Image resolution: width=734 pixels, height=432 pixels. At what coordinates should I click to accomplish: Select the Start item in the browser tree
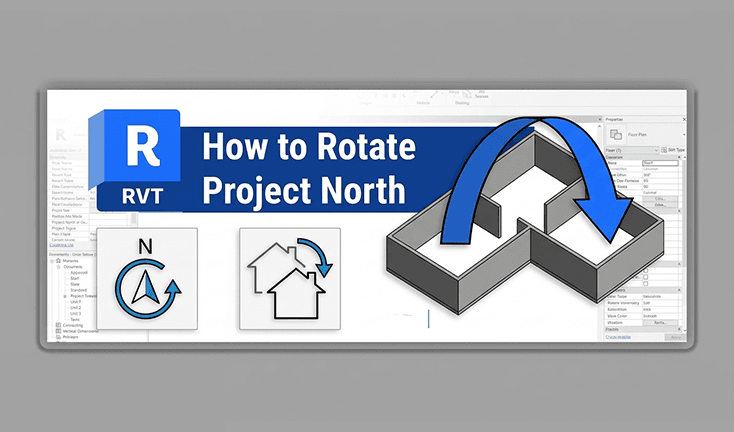[x=74, y=278]
